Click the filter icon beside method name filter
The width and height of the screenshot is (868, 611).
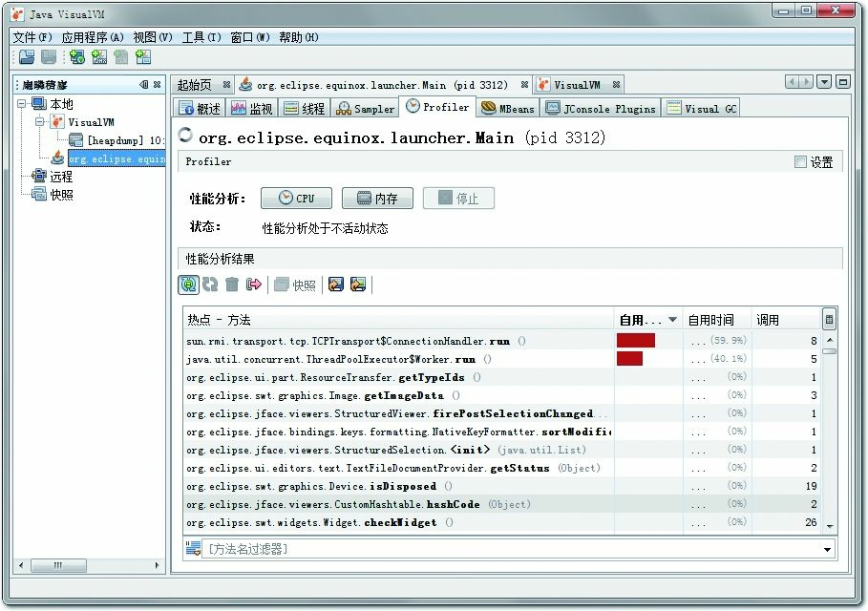[x=193, y=548]
